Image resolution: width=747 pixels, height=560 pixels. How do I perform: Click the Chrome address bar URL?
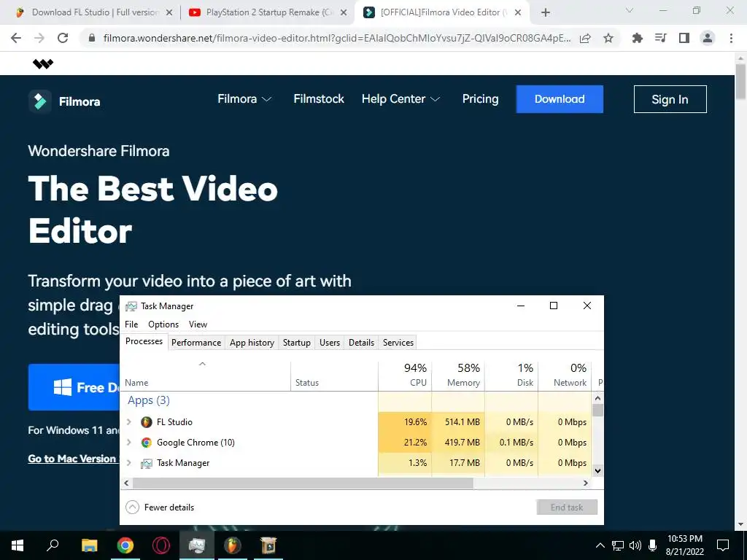click(x=337, y=38)
